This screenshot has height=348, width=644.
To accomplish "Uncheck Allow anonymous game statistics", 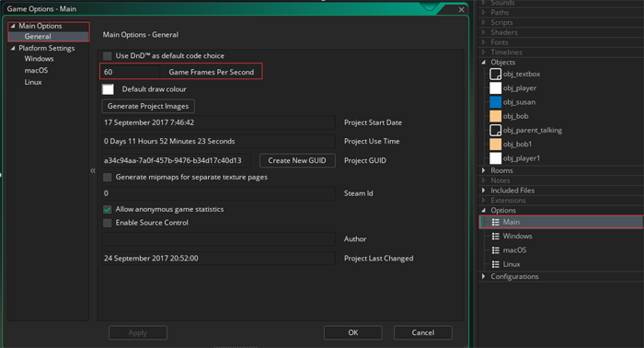I will click(x=108, y=210).
